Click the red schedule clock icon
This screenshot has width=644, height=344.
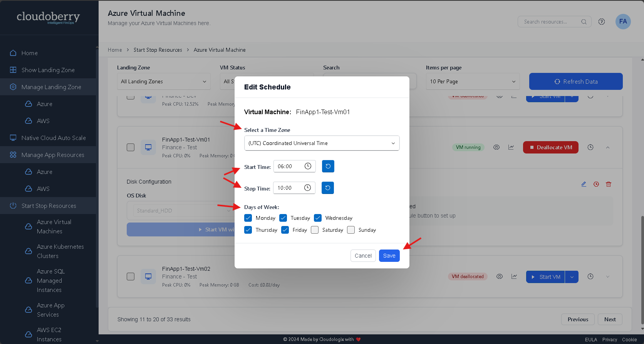click(x=596, y=184)
